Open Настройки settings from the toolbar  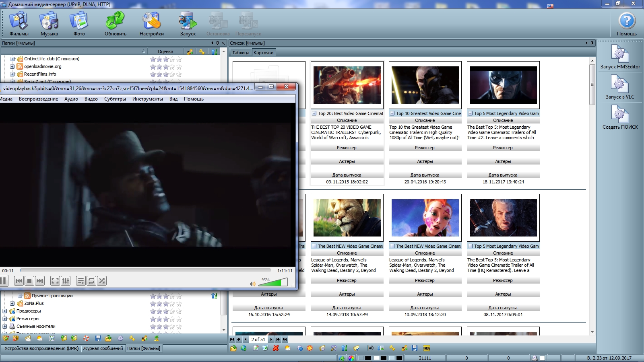point(151,23)
